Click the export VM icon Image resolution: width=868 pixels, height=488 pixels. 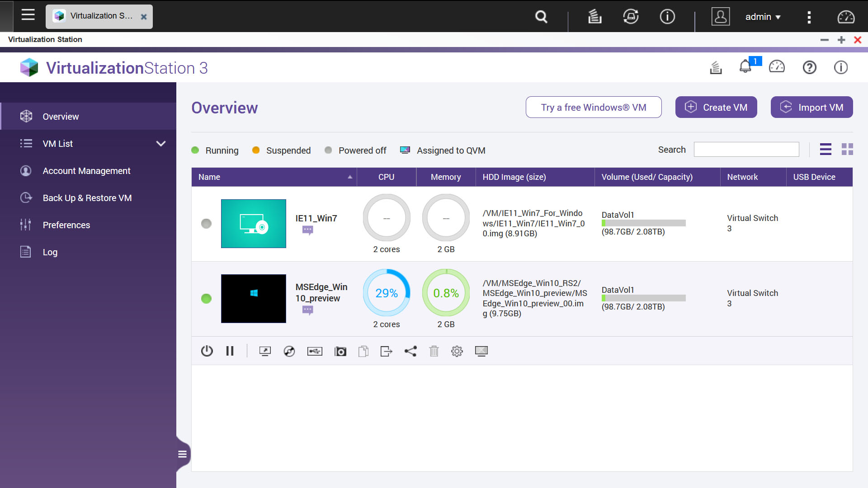[x=386, y=351]
